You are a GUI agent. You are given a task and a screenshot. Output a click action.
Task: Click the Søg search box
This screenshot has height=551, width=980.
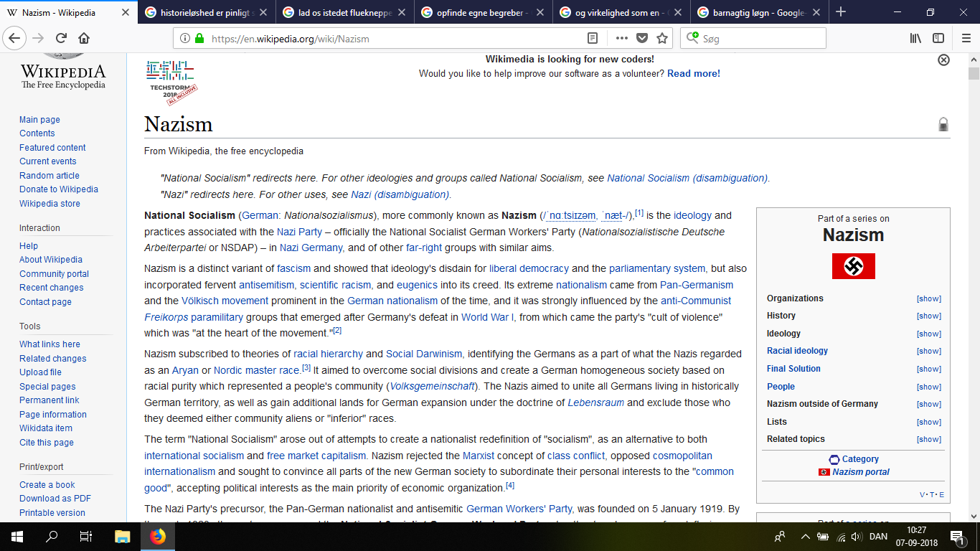[x=753, y=39]
